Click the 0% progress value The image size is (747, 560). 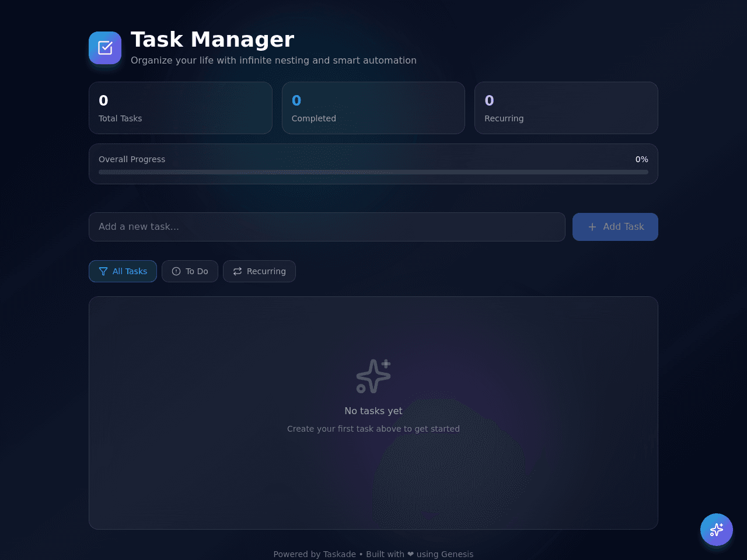[642, 159]
